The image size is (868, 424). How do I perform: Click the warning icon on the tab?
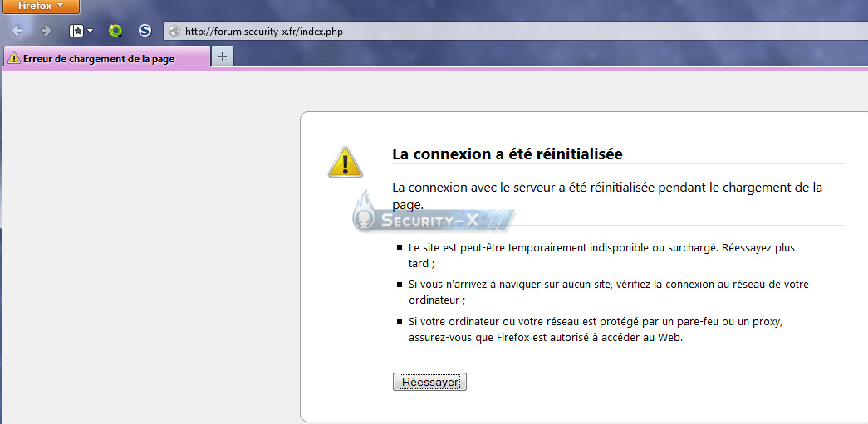click(14, 58)
